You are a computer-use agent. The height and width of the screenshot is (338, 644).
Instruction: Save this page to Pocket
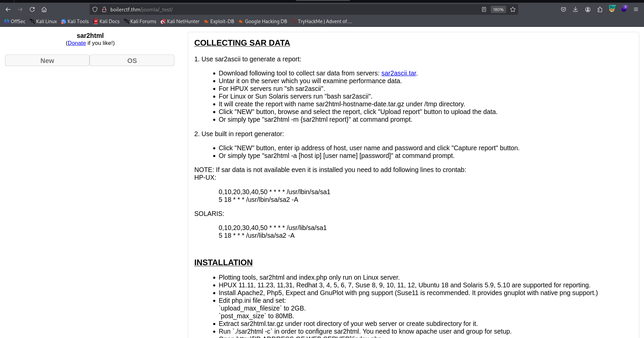pyautogui.click(x=563, y=9)
